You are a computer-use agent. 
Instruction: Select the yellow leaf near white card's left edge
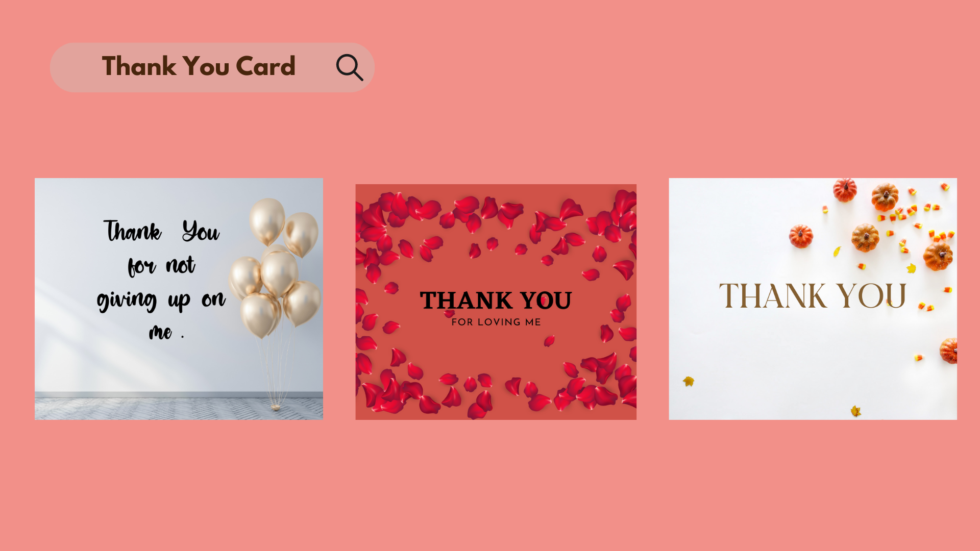point(689,381)
